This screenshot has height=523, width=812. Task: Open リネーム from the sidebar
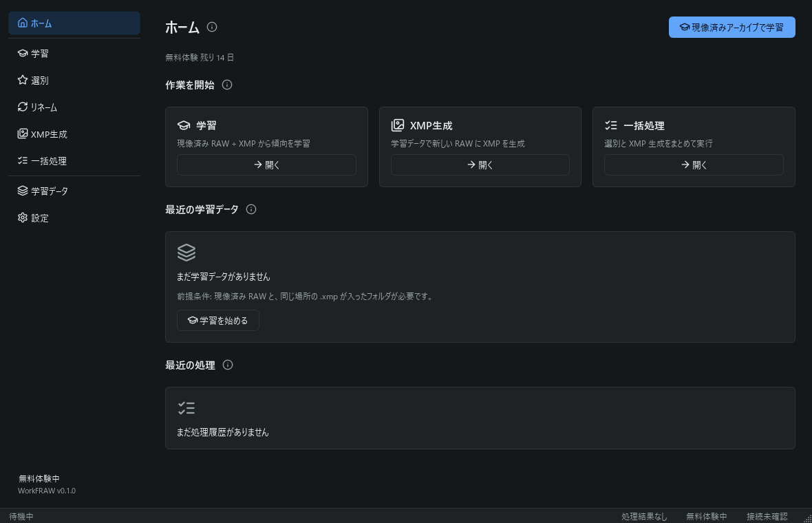(74, 107)
